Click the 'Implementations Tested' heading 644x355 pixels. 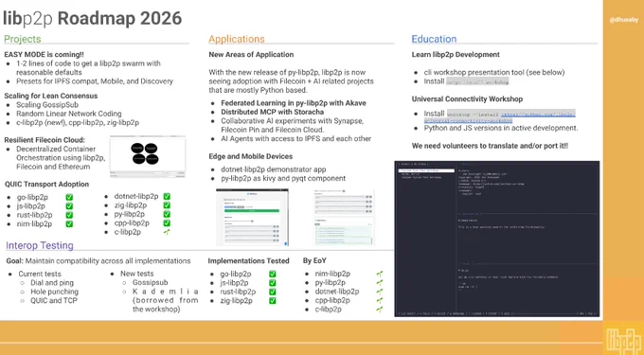coord(248,261)
